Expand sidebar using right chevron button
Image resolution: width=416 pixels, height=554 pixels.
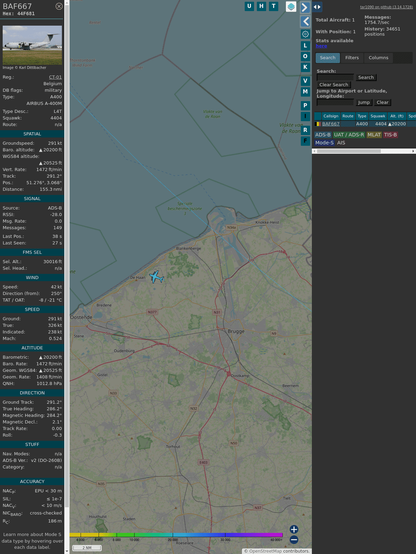pyautogui.click(x=305, y=7)
